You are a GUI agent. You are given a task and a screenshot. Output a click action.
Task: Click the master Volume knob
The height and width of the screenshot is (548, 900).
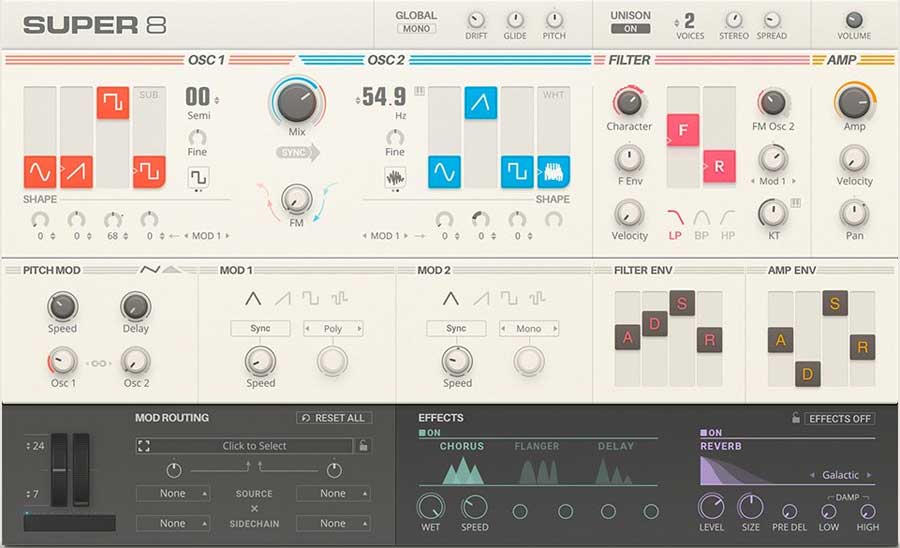tap(854, 20)
